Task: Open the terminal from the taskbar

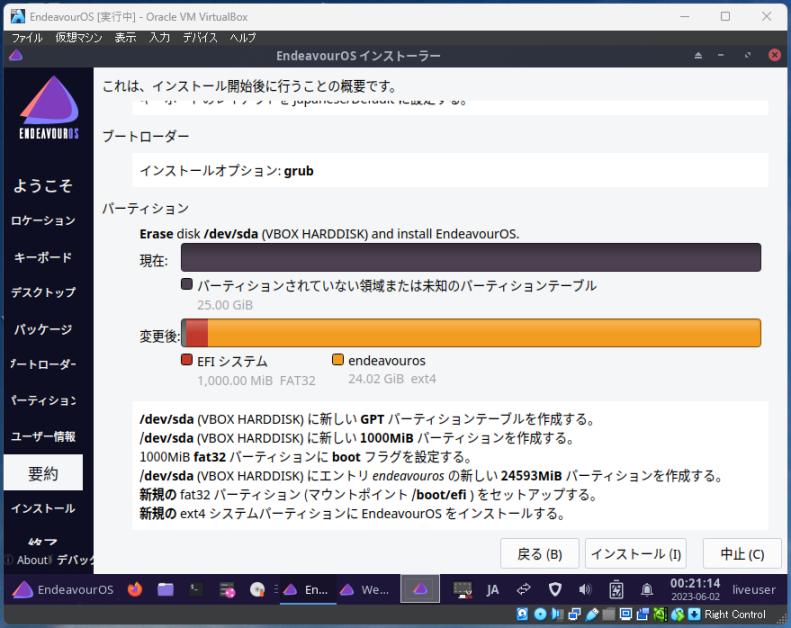Action: 196,589
